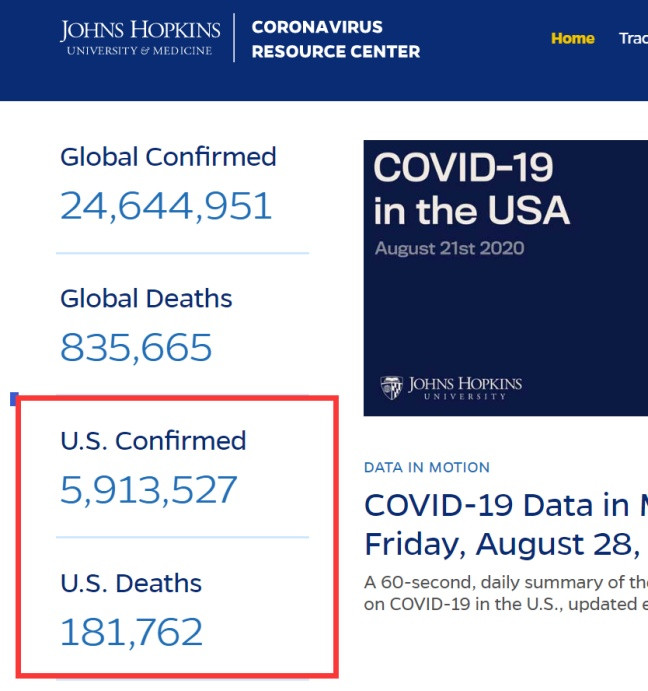This screenshot has height=691, width=648.
Task: Open the DATA IN MOTION category link
Action: click(427, 467)
